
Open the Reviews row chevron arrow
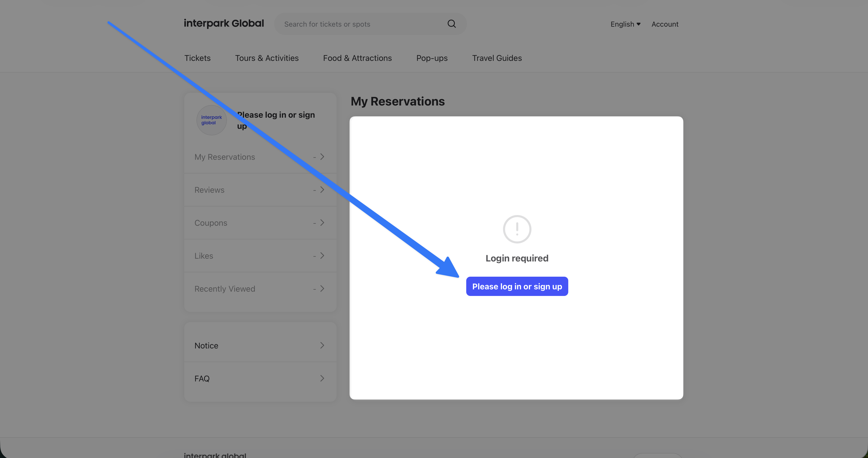coord(322,190)
